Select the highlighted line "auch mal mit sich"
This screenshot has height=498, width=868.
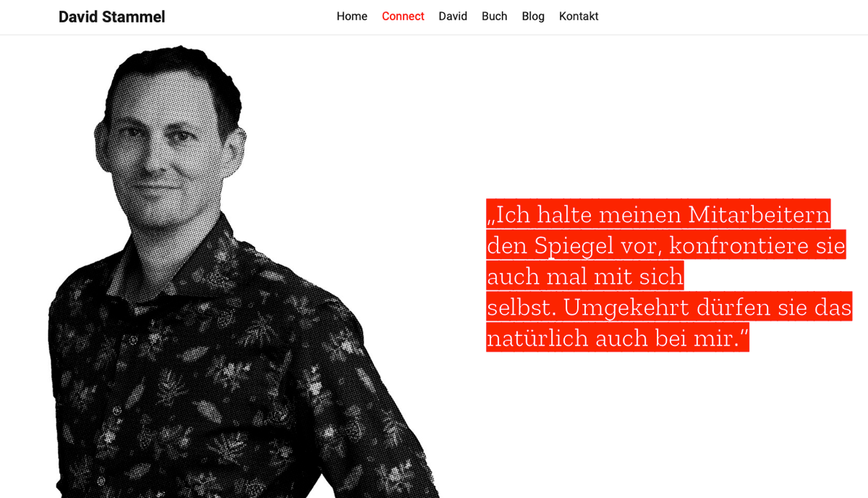point(585,276)
